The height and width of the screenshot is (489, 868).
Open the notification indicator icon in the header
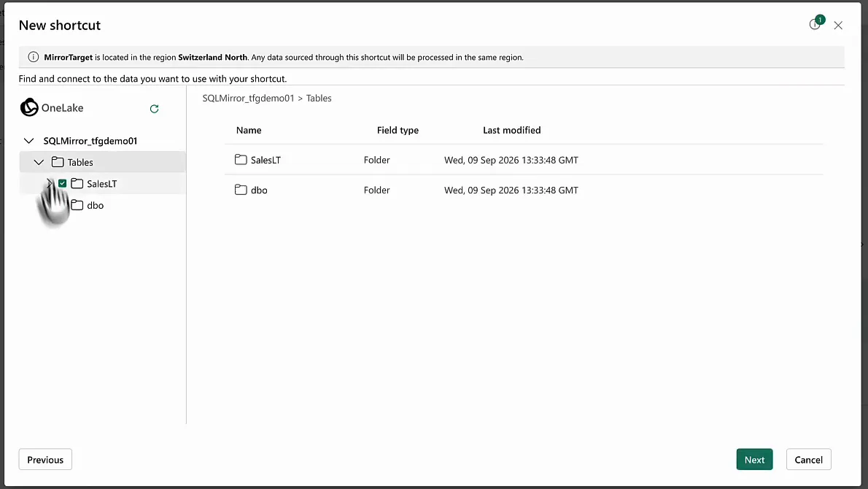pyautogui.click(x=816, y=23)
